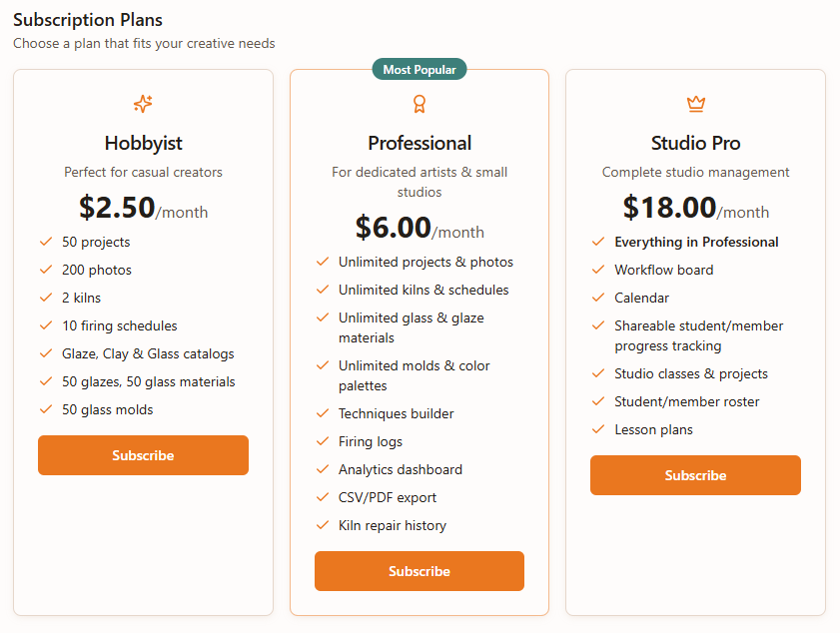Click checkmark next to Lesson plans

(x=598, y=429)
